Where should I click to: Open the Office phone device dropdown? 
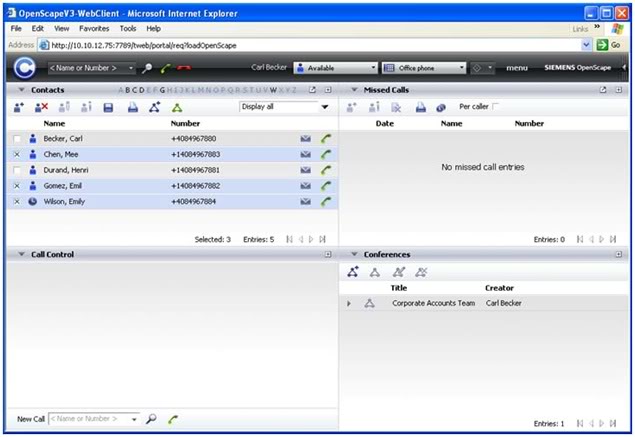tap(424, 68)
